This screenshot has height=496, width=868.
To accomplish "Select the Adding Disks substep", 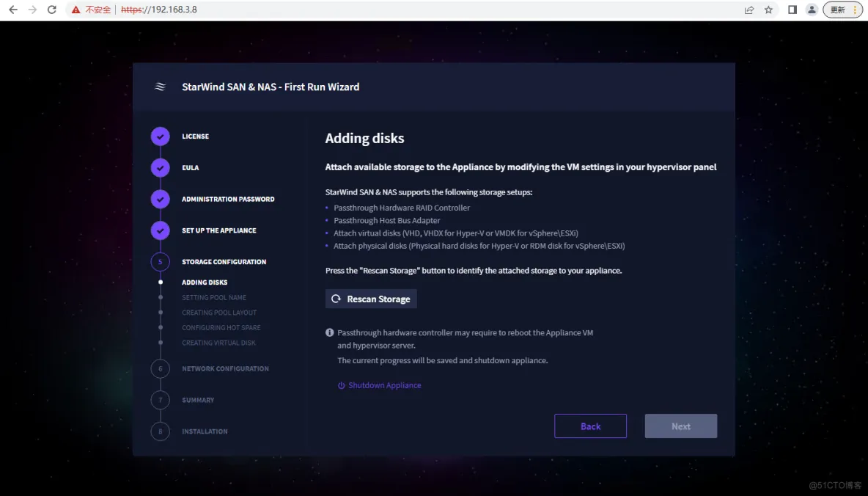I will point(205,282).
